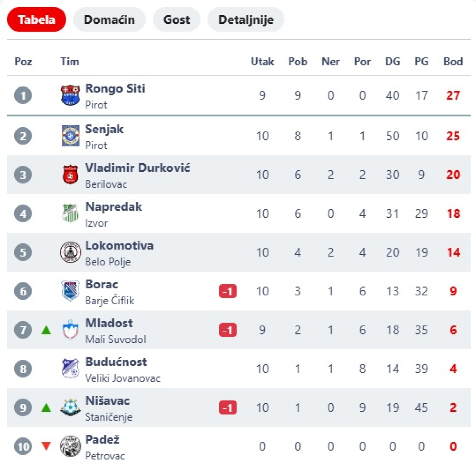The image size is (476, 463).
Task: Click Borac's red -1 penalty badge
Action: 228,291
